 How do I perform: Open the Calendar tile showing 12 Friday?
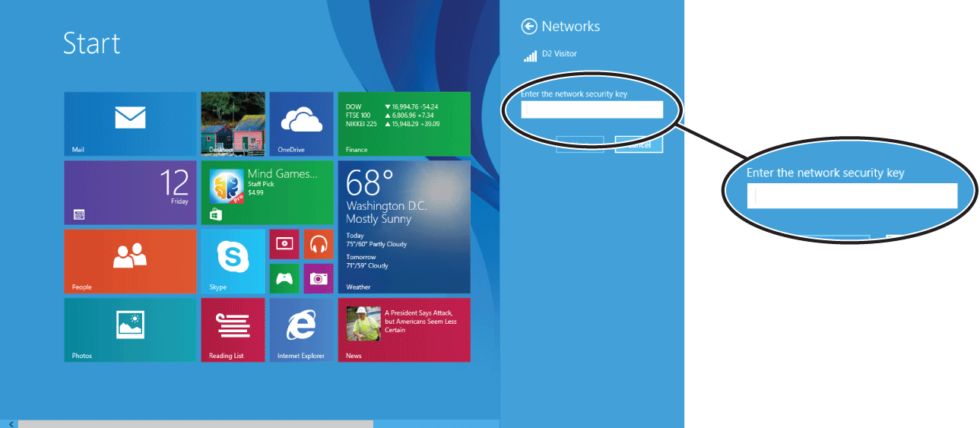130,192
